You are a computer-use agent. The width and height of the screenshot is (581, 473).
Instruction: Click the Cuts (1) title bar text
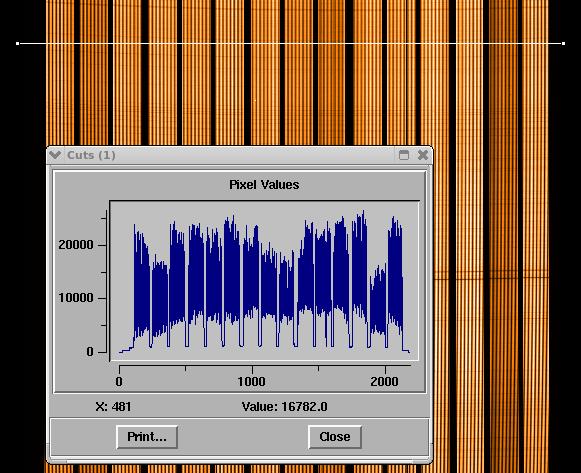[91, 155]
